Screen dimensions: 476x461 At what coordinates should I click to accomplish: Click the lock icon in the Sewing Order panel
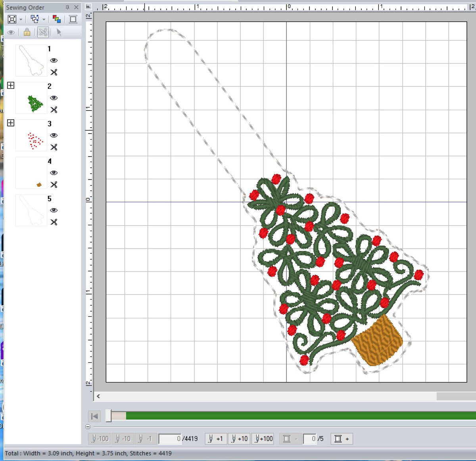(26, 33)
